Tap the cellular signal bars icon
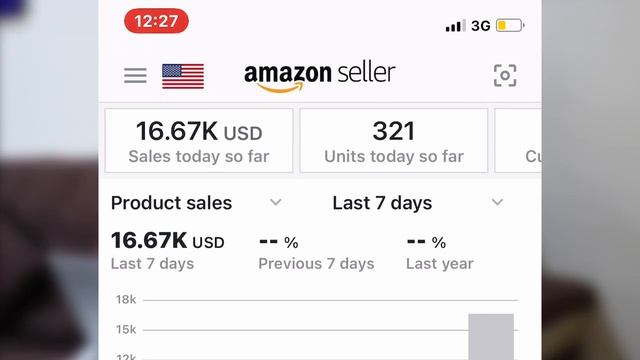Image resolution: width=640 pixels, height=360 pixels. (456, 26)
